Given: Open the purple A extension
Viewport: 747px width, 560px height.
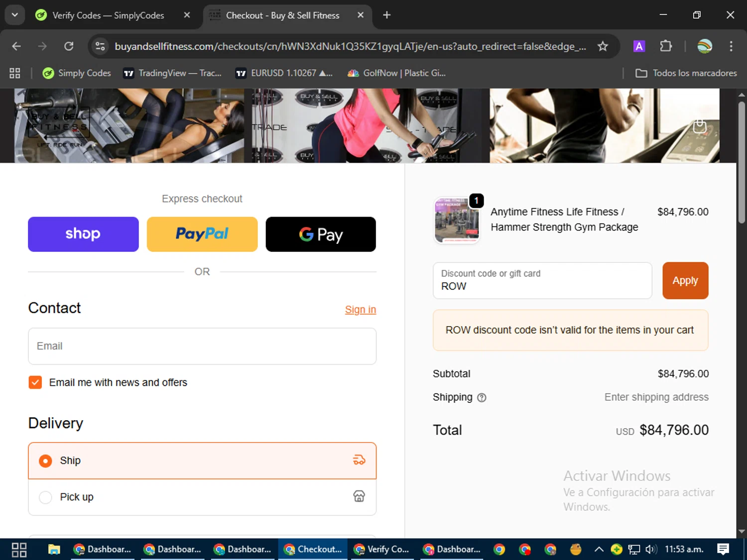Looking at the screenshot, I should point(639,46).
